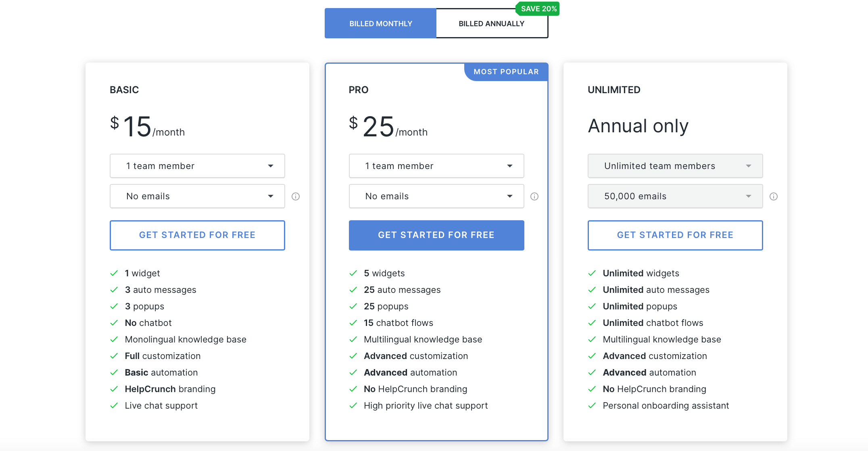Click checkmark beside High priority live chat support
868x451 pixels.
click(353, 405)
